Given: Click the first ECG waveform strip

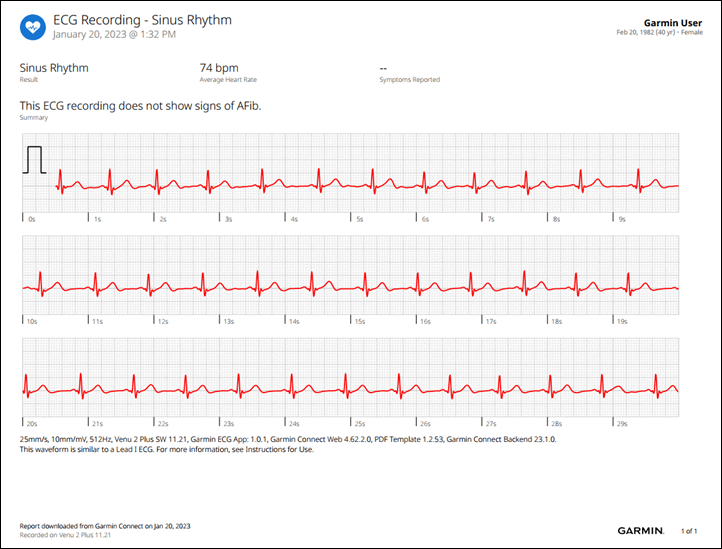Looking at the screenshot, I should 350,173.
